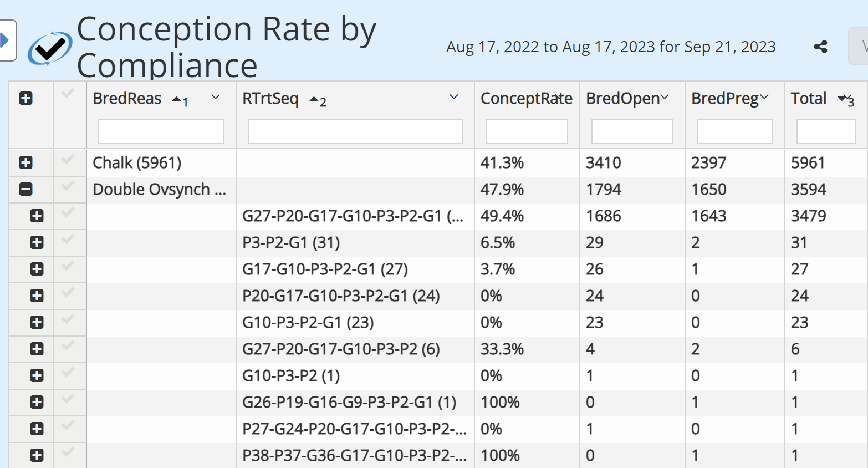Expand the G27-P20-G17-G10-P3-P2 (6) row
The height and width of the screenshot is (468, 868).
click(x=37, y=349)
